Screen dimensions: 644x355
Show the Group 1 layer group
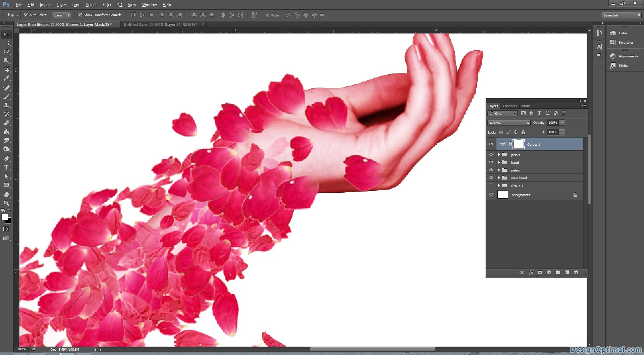(x=491, y=186)
